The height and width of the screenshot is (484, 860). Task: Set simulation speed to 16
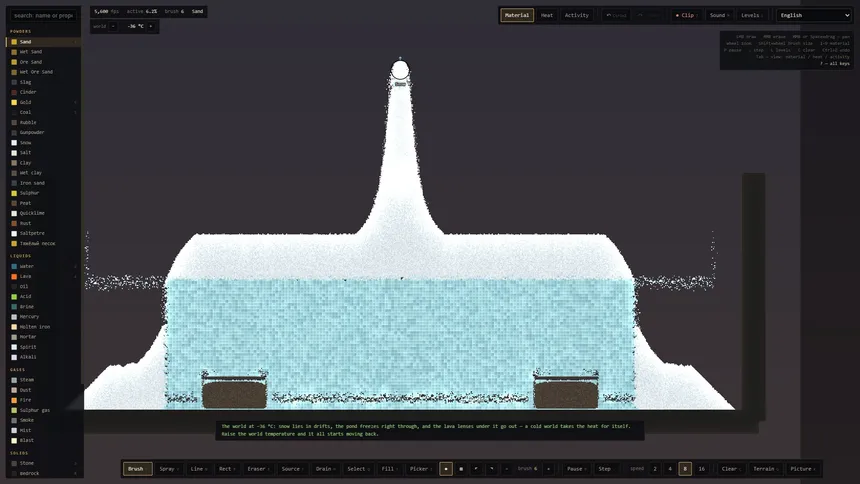point(701,469)
